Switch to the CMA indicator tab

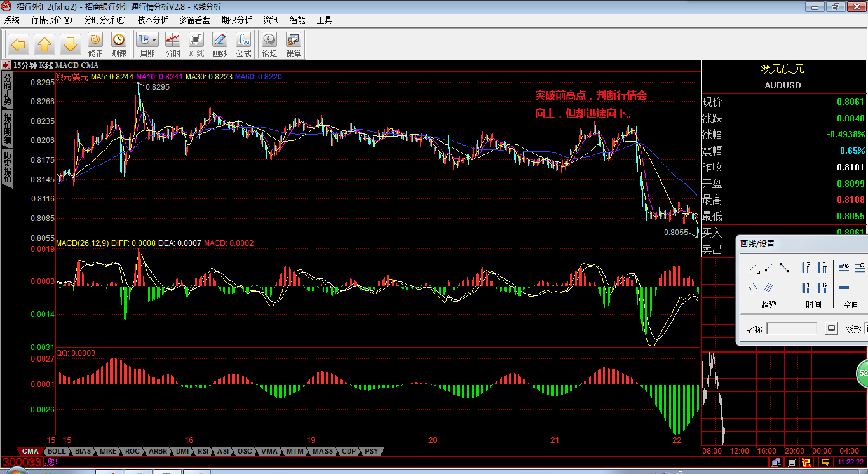30,451
